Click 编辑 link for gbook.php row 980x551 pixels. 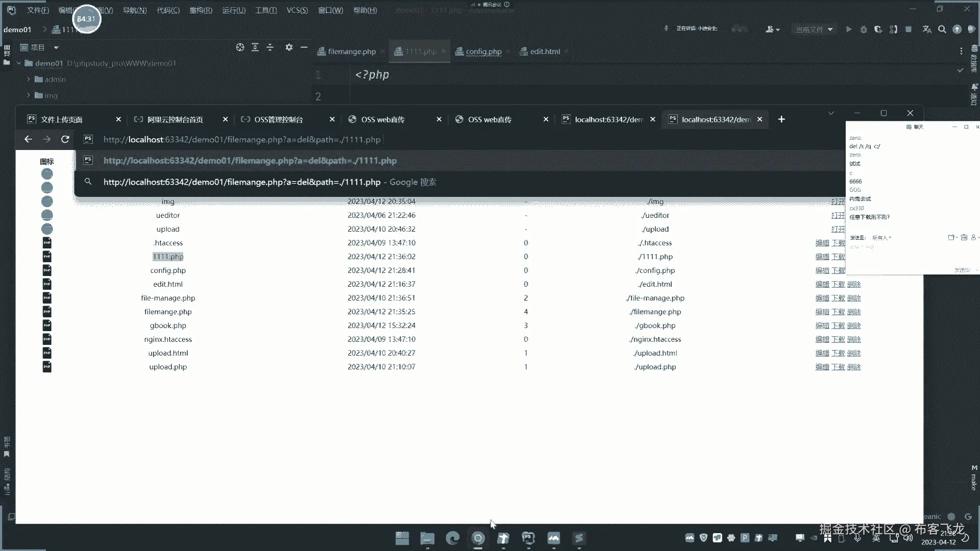[822, 325]
